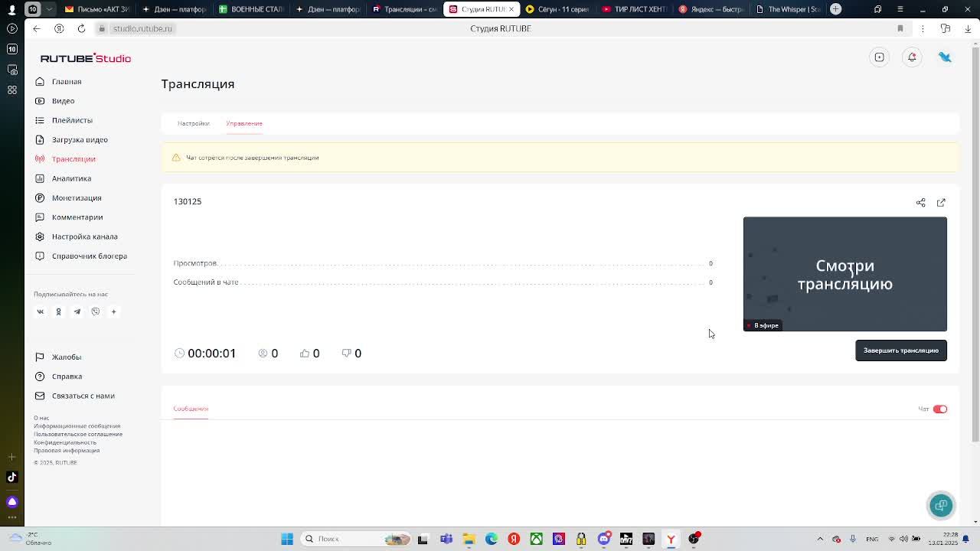Open the Загрузка видео upload icon
The image size is (980, 551).
click(40, 139)
